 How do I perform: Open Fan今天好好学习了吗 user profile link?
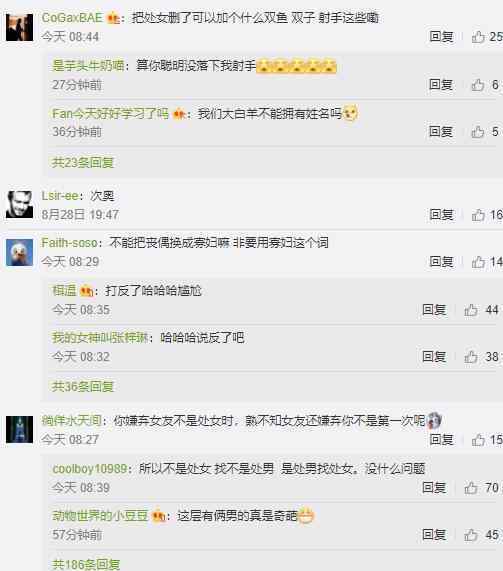pyautogui.click(x=110, y=114)
